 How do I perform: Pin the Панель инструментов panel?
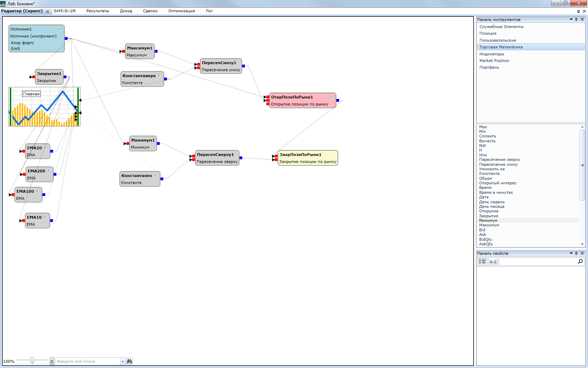(x=576, y=19)
